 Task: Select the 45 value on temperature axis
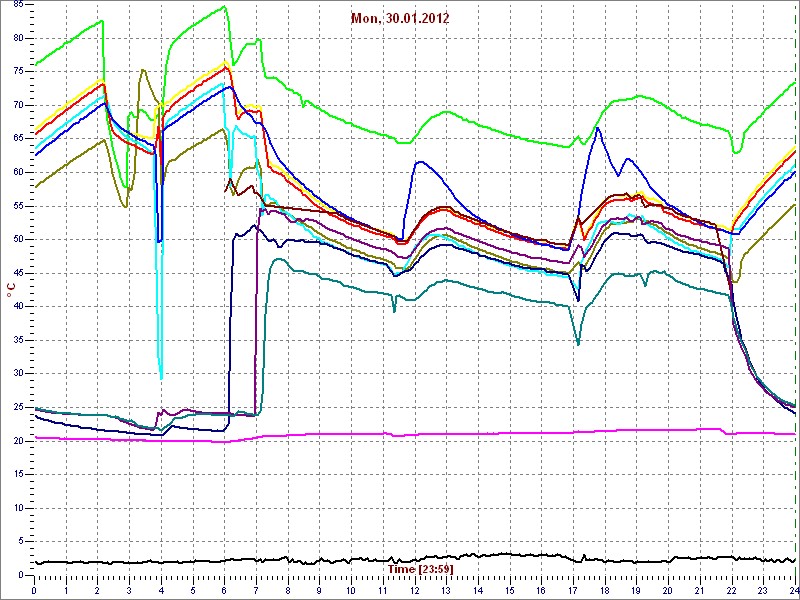coord(19,273)
